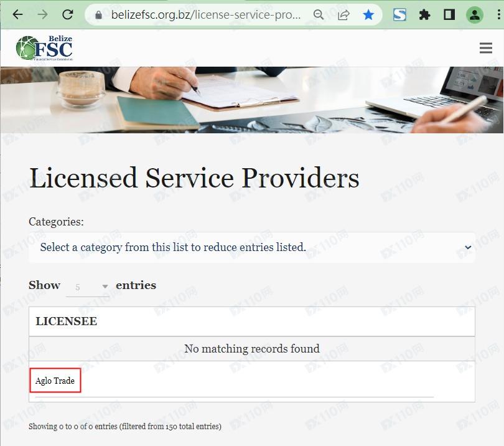The width and height of the screenshot is (504, 446).
Task: Select the belizefsc.org.bz address bar URL
Action: (206, 15)
